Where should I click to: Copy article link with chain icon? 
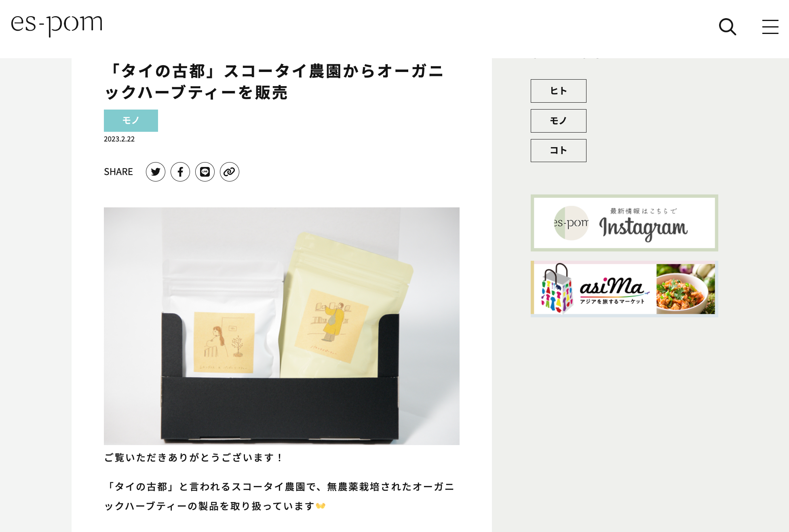coord(230,172)
